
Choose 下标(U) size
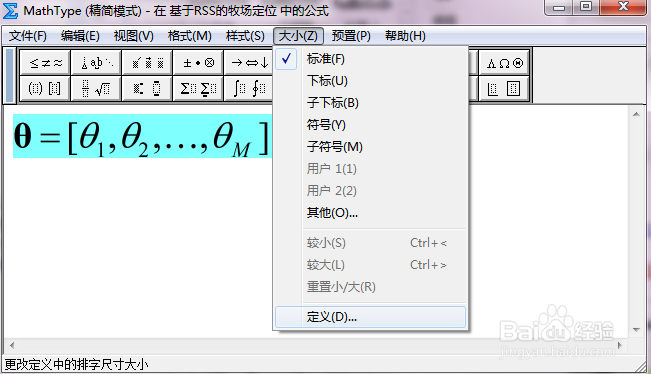coord(370,81)
